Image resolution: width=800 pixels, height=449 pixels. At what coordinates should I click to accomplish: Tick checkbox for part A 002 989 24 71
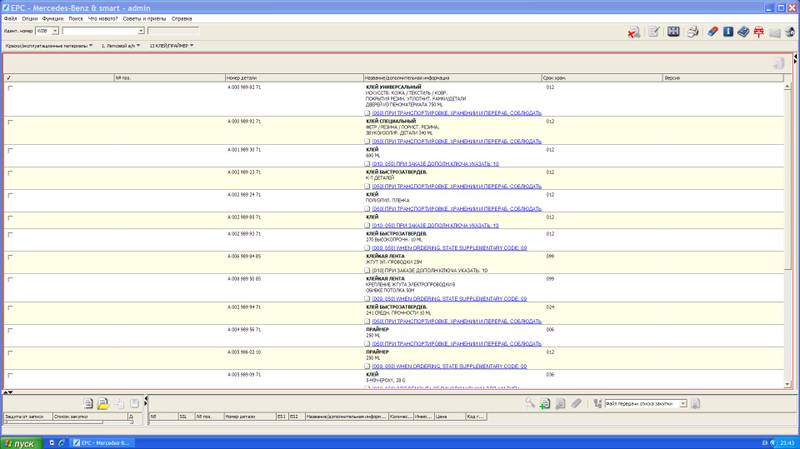(x=10, y=195)
